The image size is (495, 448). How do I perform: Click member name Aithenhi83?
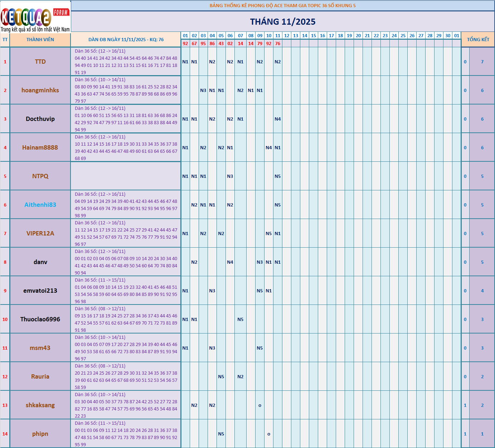click(40, 205)
